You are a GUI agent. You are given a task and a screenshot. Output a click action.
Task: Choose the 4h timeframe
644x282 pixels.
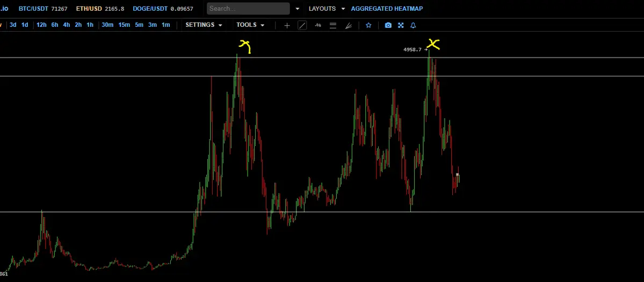tap(66, 25)
